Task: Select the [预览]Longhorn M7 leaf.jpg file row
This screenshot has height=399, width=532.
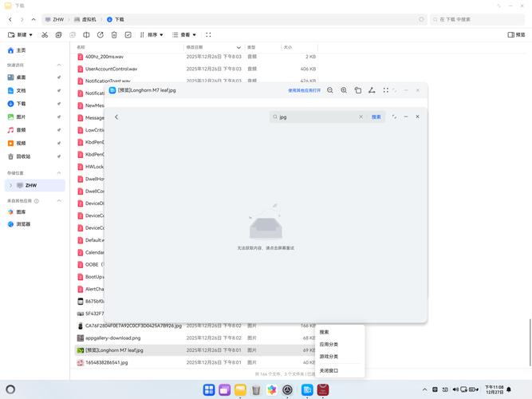Action: tap(195, 350)
